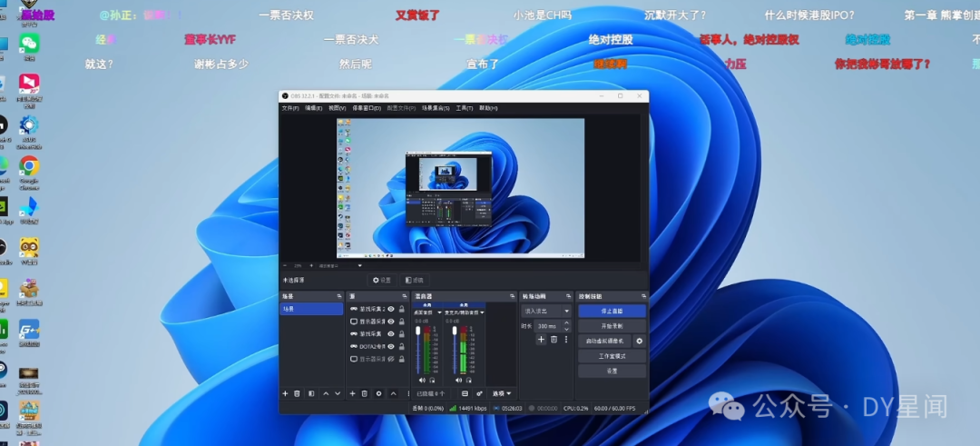Image resolution: width=980 pixels, height=446 pixels.
Task: Open the 停靠窗口(D) menu
Action: pyautogui.click(x=367, y=108)
